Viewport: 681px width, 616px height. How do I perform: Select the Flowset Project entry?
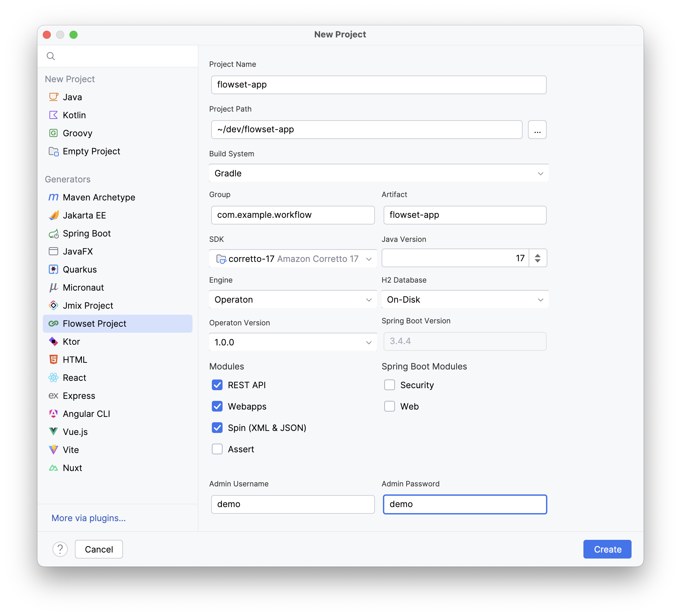94,323
